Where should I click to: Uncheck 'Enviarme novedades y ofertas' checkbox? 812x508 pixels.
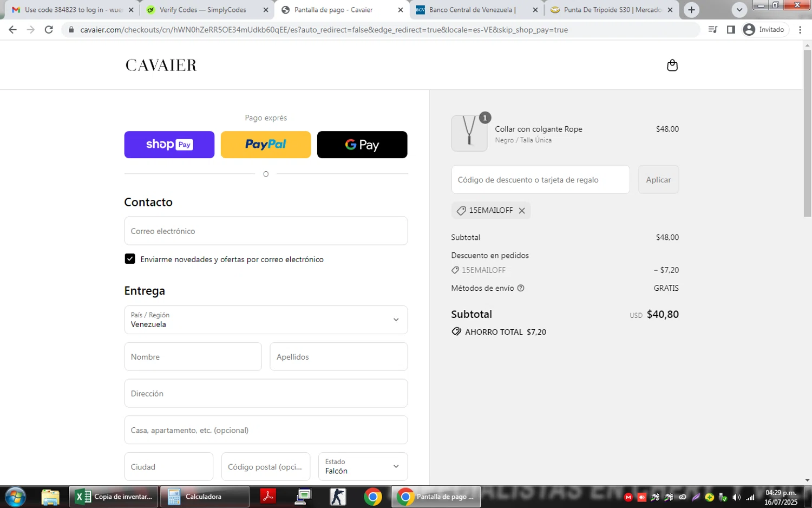[x=130, y=259]
